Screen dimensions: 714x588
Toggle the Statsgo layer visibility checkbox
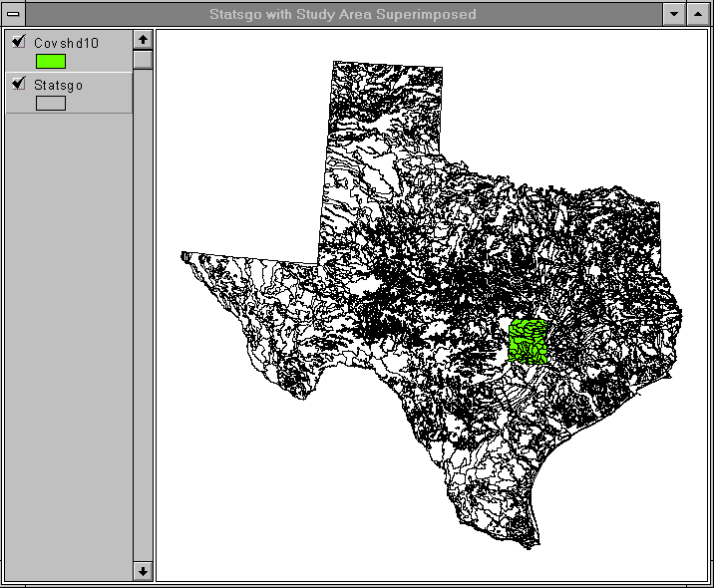tap(18, 85)
